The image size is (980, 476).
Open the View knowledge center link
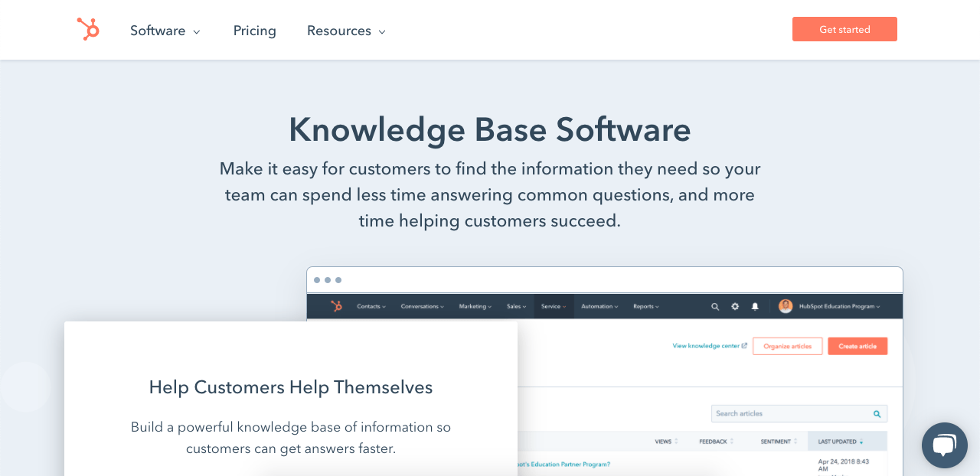coord(710,346)
